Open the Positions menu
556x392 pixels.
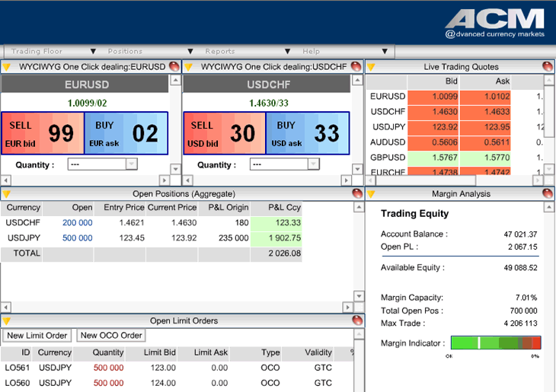tap(150, 52)
